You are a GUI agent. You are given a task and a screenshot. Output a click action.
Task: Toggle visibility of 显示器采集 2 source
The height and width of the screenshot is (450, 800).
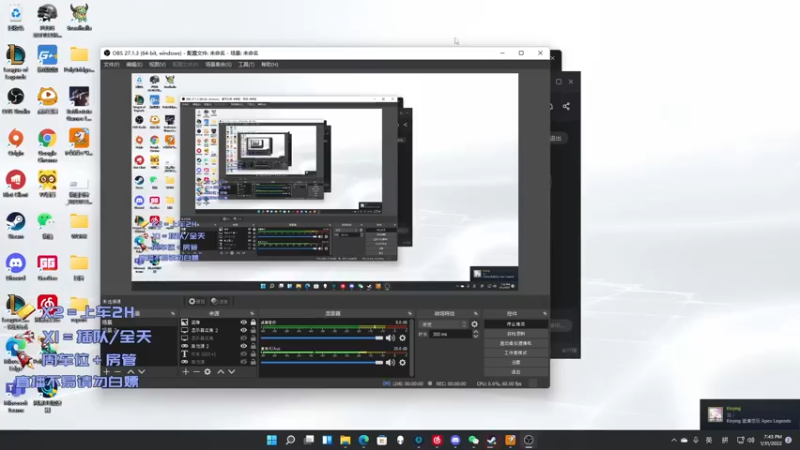click(243, 330)
